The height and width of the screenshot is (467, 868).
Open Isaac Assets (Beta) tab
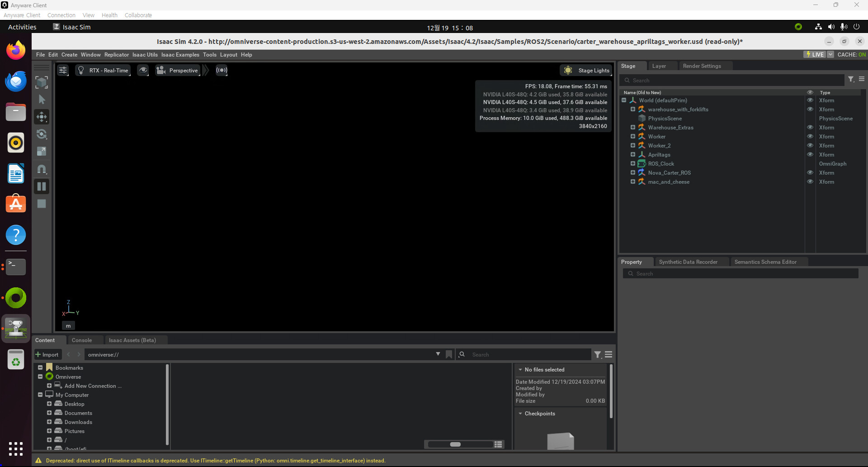coord(132,340)
